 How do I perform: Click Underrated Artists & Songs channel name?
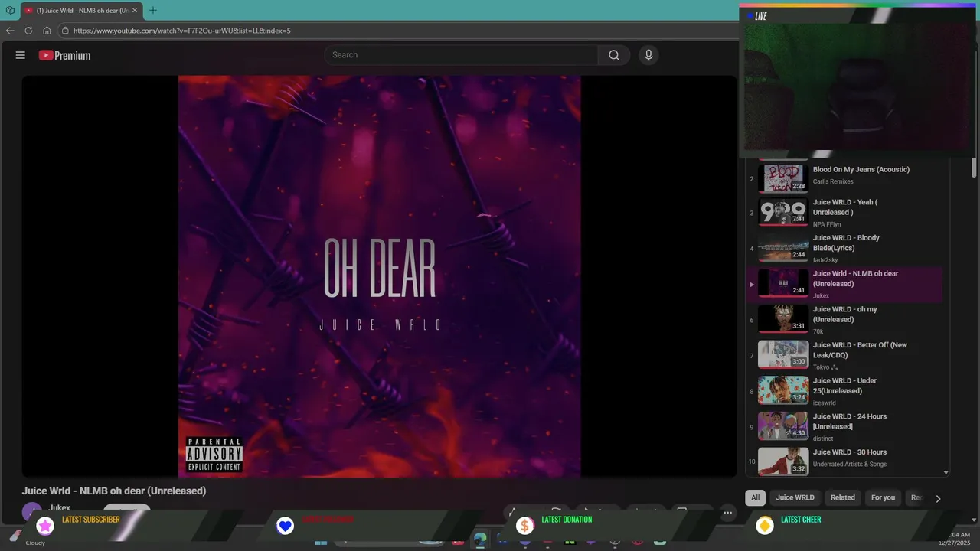(x=850, y=464)
